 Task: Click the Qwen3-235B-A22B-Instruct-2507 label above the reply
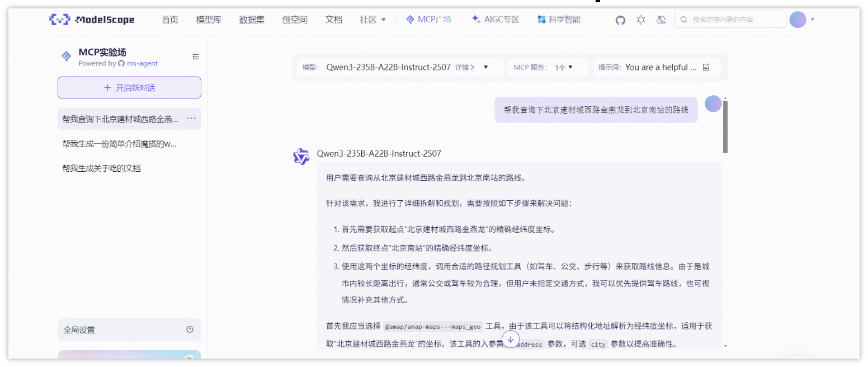click(379, 153)
